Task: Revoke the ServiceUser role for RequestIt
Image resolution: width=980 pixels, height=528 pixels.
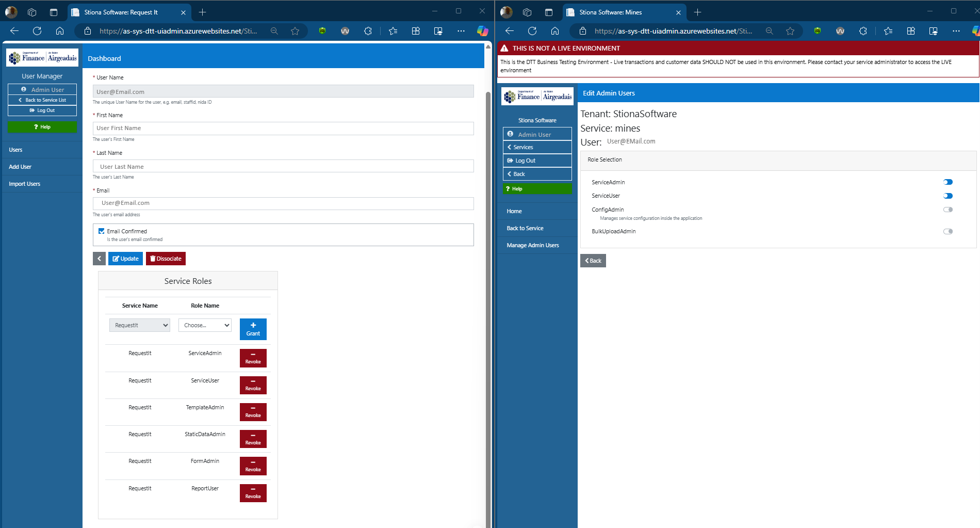Action: coord(253,385)
